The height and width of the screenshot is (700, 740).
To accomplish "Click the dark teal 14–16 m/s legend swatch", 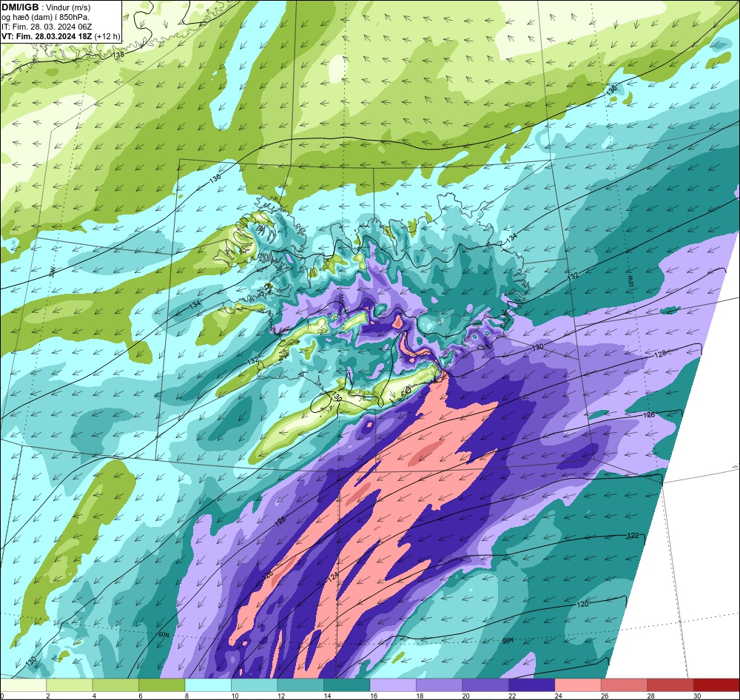I will [x=347, y=685].
